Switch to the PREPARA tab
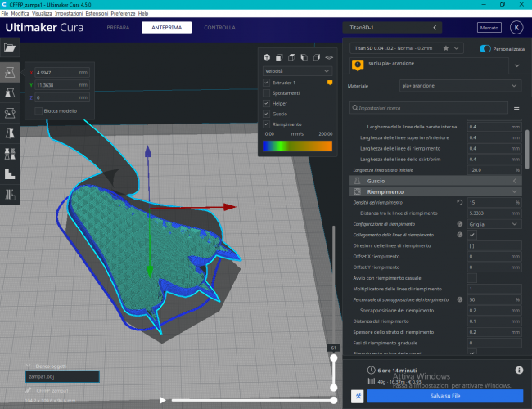Viewport: 532px width, 409px height. coord(118,28)
